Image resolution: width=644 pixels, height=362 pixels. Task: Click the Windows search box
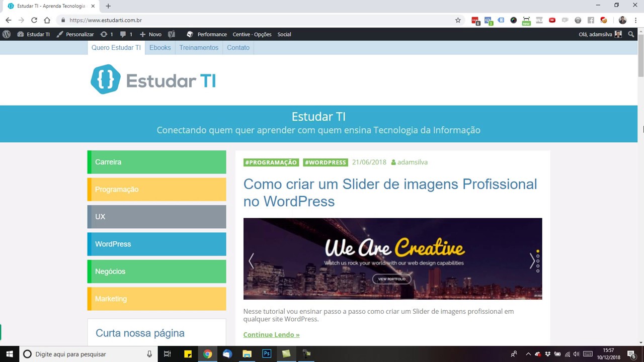click(88, 354)
